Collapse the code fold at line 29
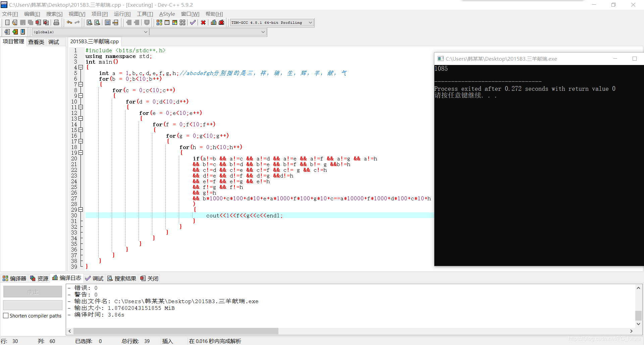644x345 pixels. point(81,210)
